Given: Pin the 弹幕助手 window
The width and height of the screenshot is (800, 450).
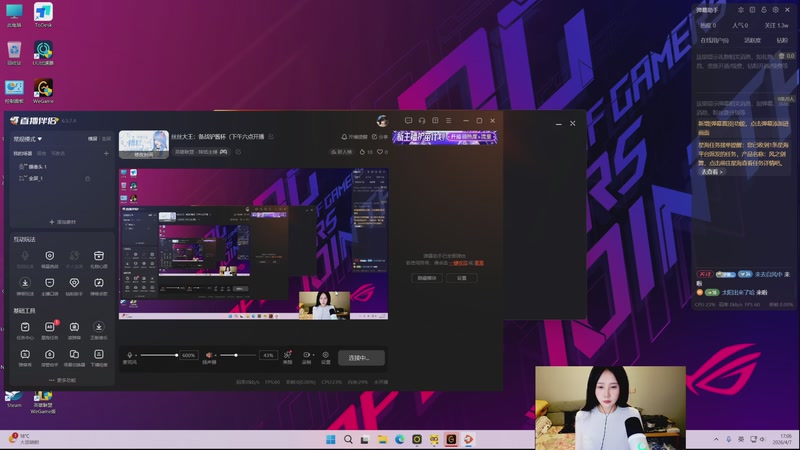Looking at the screenshot, I should pyautogui.click(x=740, y=10).
